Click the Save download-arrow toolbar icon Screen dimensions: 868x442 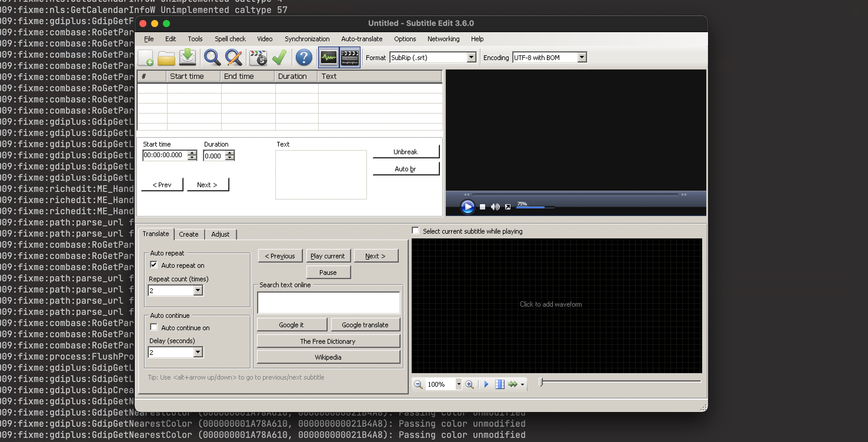(188, 58)
